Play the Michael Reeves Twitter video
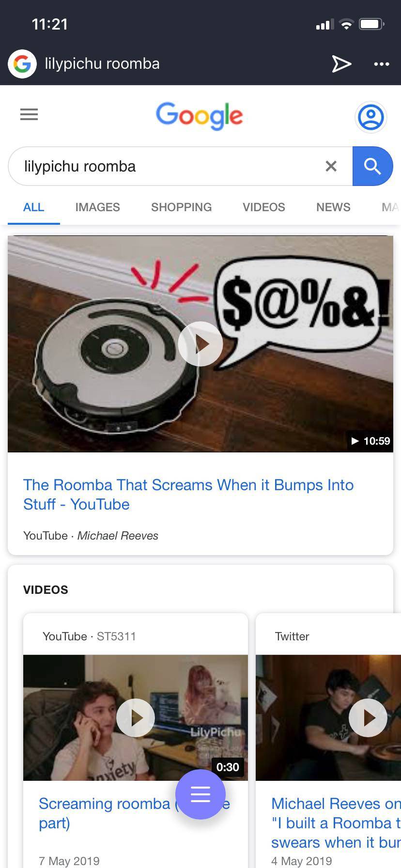The image size is (401, 868). (368, 718)
